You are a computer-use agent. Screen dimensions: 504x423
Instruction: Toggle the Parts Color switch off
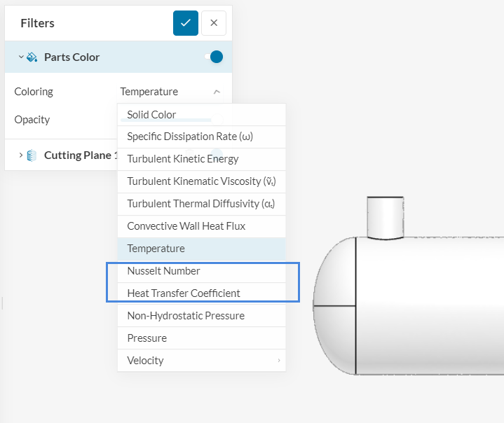[215, 57]
